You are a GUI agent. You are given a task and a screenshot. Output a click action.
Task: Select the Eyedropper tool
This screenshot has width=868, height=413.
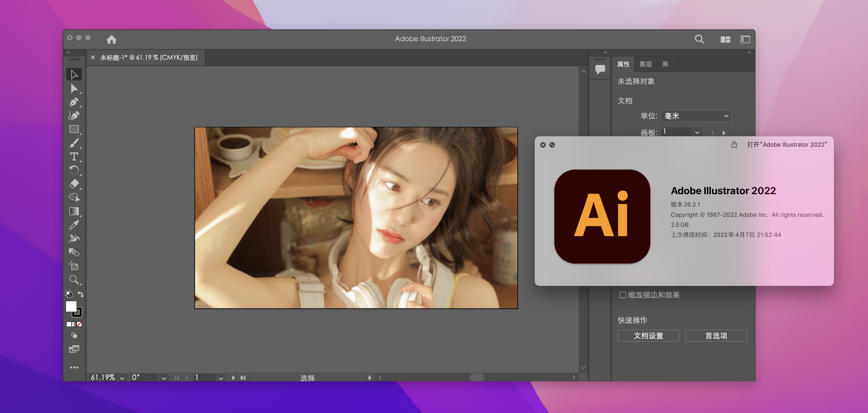coord(74,225)
